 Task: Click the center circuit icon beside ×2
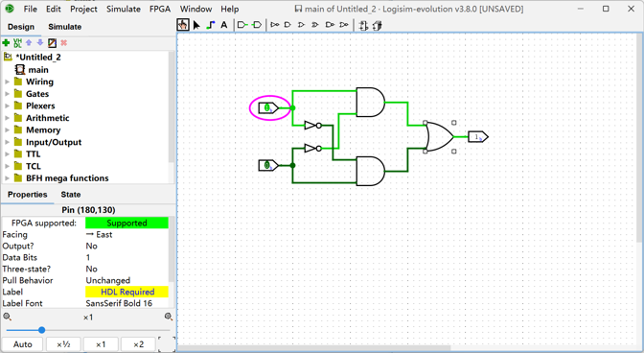(x=167, y=344)
